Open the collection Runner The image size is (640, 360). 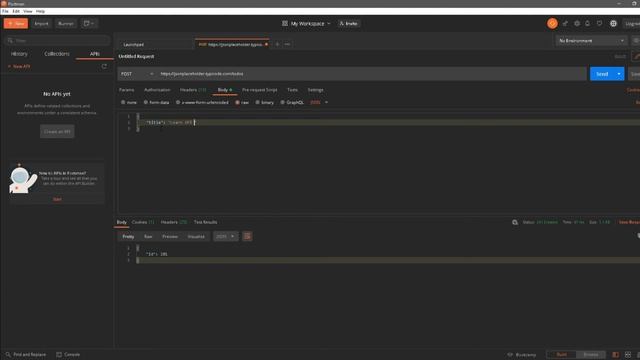66,24
